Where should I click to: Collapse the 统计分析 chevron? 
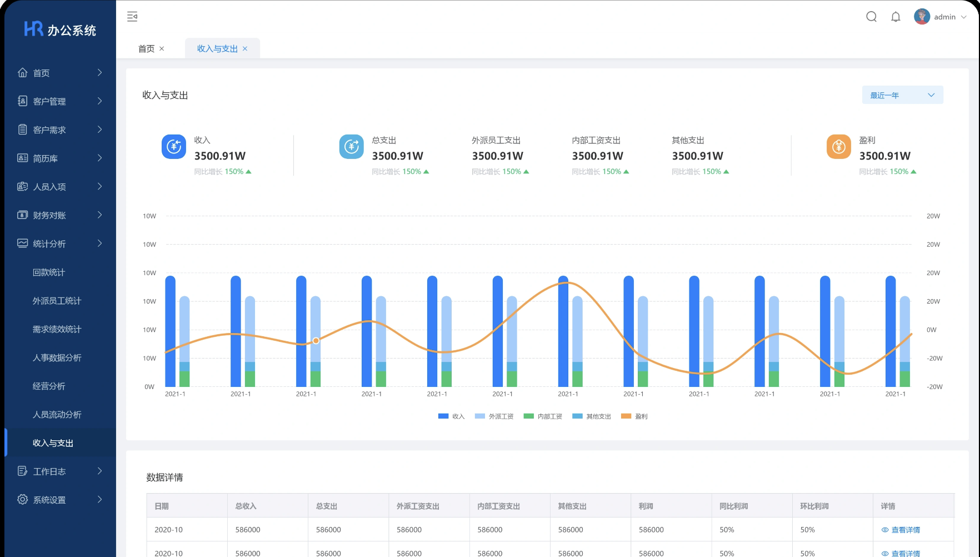coord(100,243)
